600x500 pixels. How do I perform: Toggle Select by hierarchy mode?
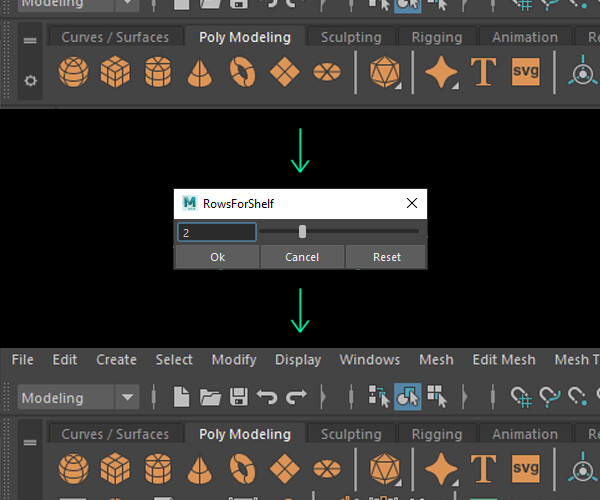click(x=379, y=397)
